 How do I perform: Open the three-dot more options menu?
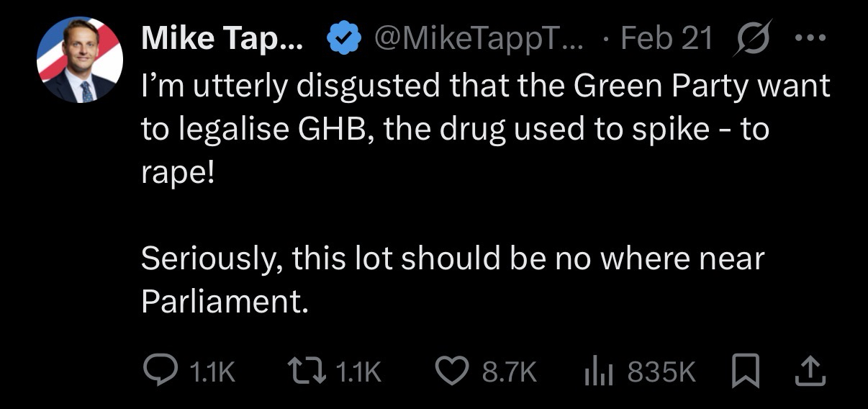pos(811,39)
